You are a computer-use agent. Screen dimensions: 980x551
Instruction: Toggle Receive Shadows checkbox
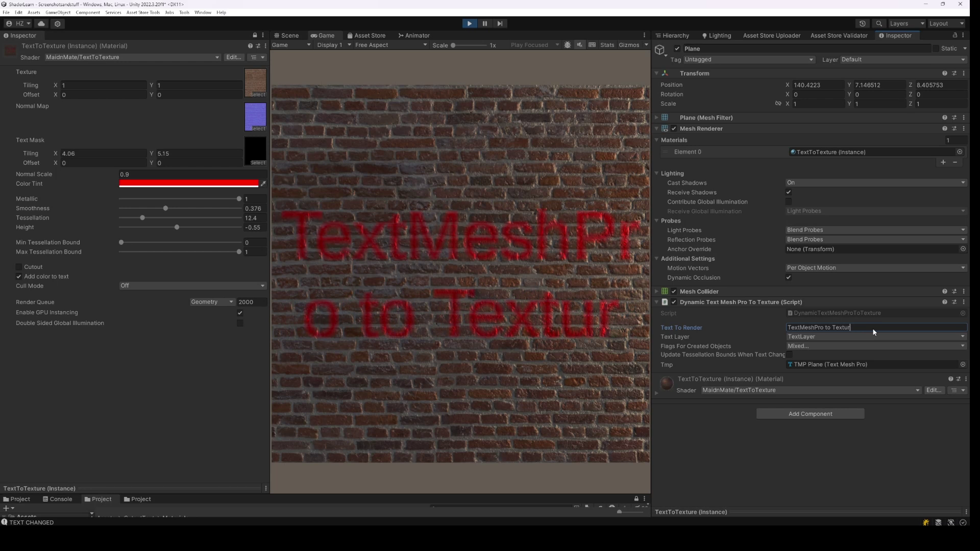[x=789, y=192]
